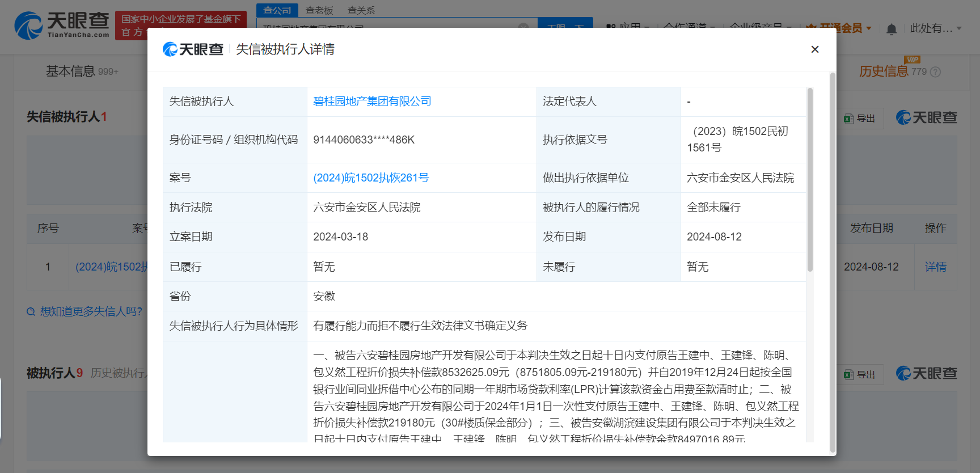
Task: Click the 详情 link in the table row
Action: [x=935, y=267]
